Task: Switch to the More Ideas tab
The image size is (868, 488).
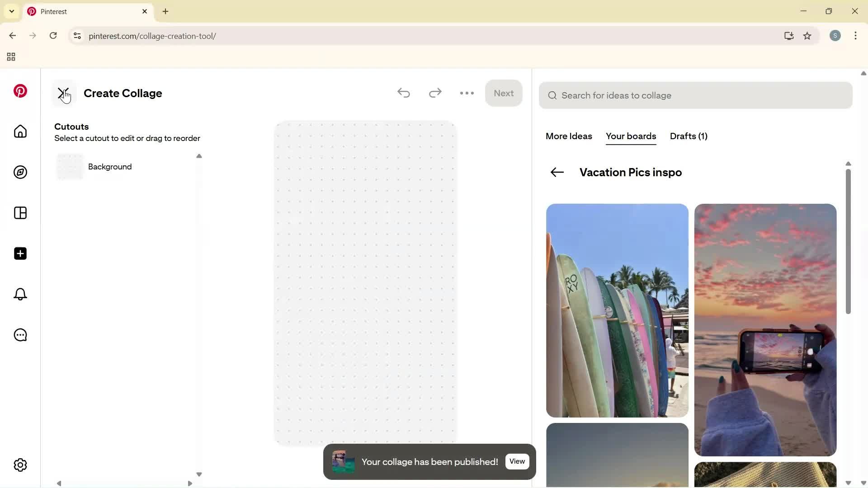Action: click(568, 136)
